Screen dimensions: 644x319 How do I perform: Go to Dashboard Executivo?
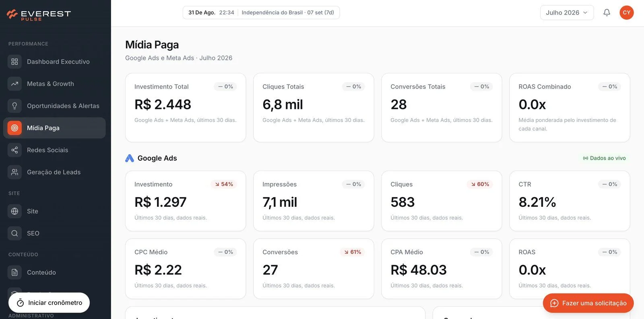point(54,62)
